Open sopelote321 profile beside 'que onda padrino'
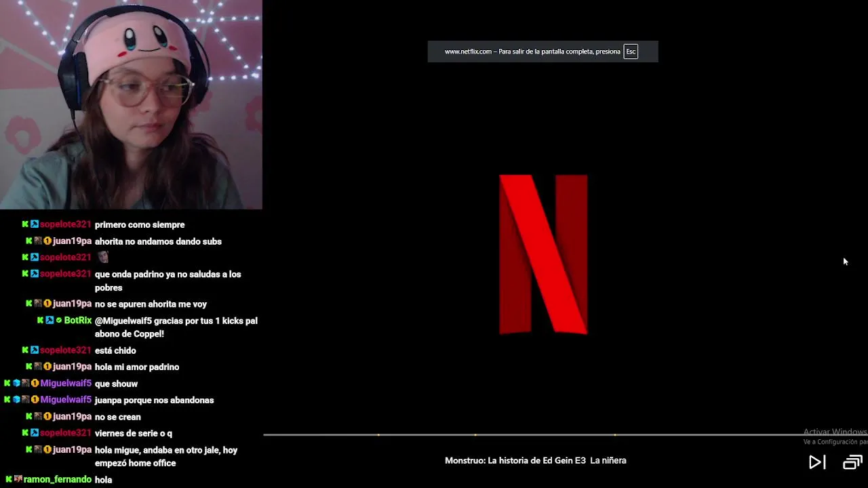 pyautogui.click(x=65, y=274)
